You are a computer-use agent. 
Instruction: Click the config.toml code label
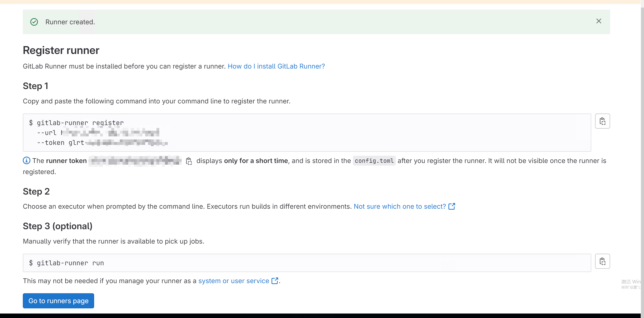[x=374, y=161]
